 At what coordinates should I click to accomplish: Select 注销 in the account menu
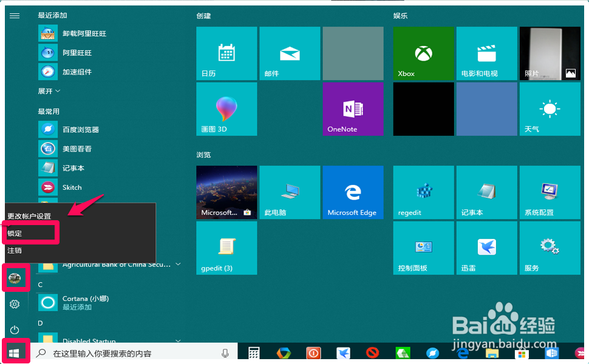pyautogui.click(x=15, y=251)
